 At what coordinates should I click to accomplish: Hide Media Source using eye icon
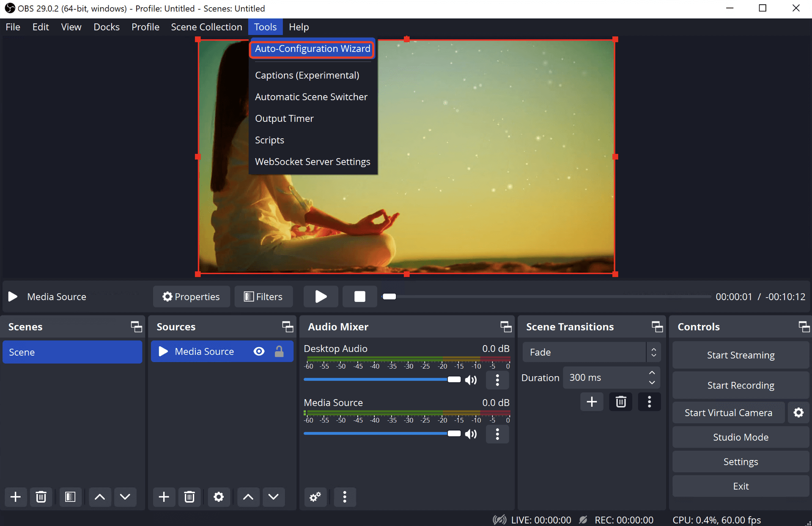coord(259,351)
